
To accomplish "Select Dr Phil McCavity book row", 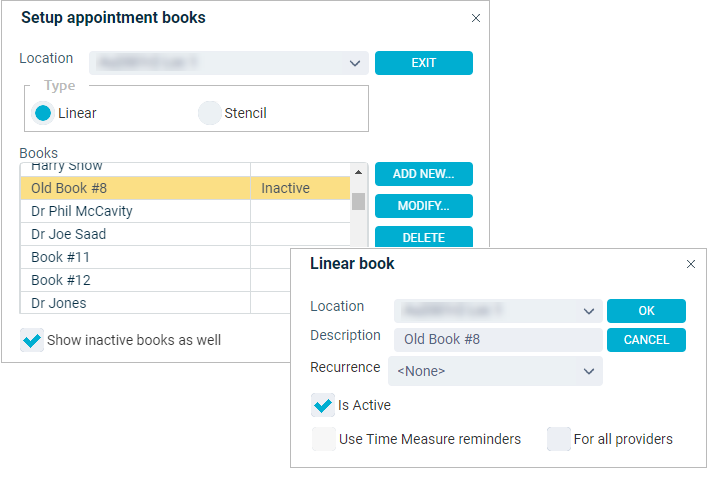I will click(x=185, y=211).
